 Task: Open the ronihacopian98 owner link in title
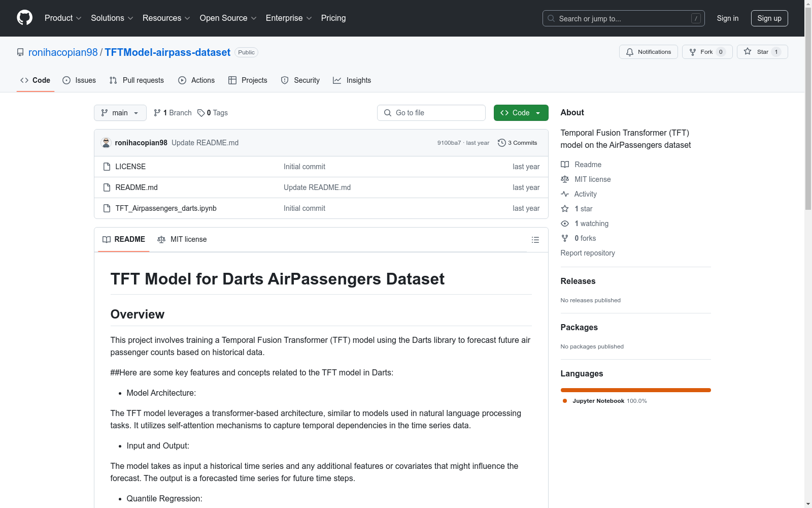[x=63, y=52]
